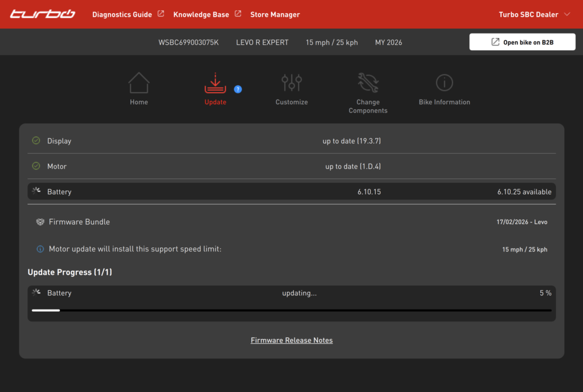Image resolution: width=583 pixels, height=392 pixels.
Task: Open the Customize sliders icon
Action: click(x=291, y=83)
